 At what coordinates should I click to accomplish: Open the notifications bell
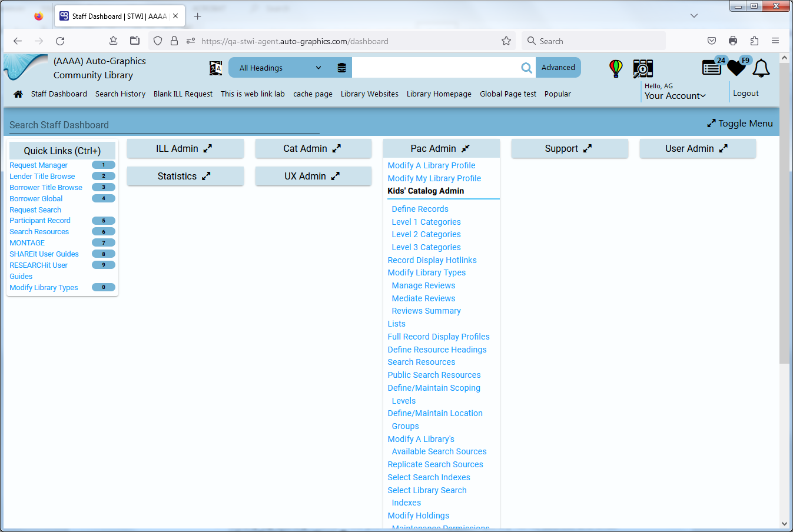coord(761,68)
